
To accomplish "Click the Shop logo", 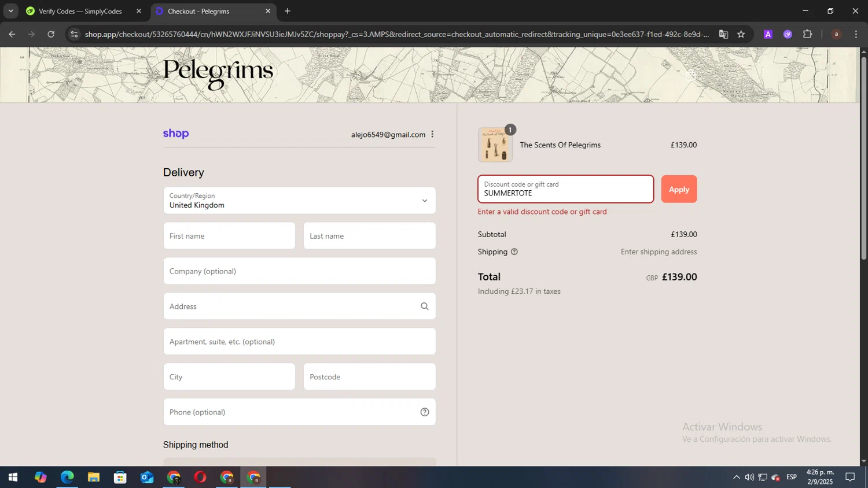I will coord(176,134).
